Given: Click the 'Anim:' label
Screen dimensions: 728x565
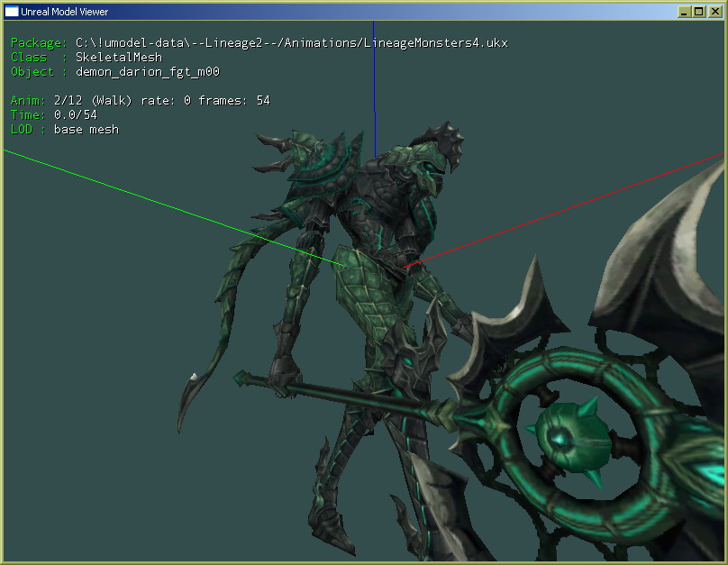Looking at the screenshot, I should tap(28, 101).
